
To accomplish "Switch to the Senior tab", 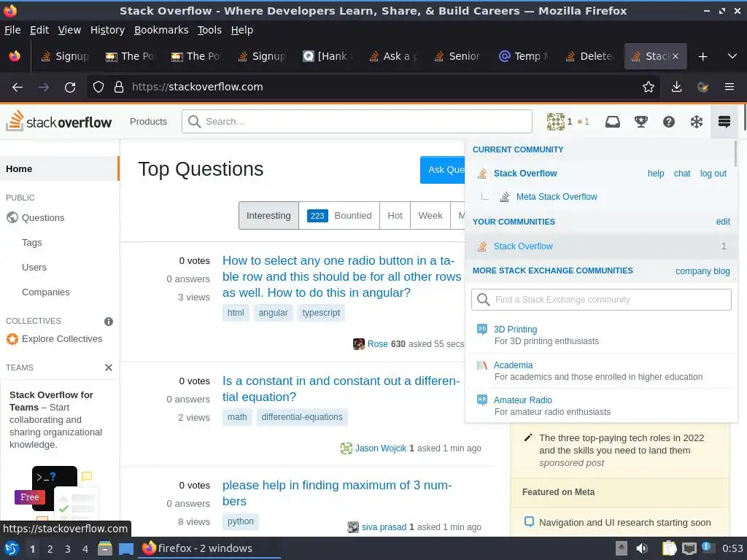I will click(457, 56).
